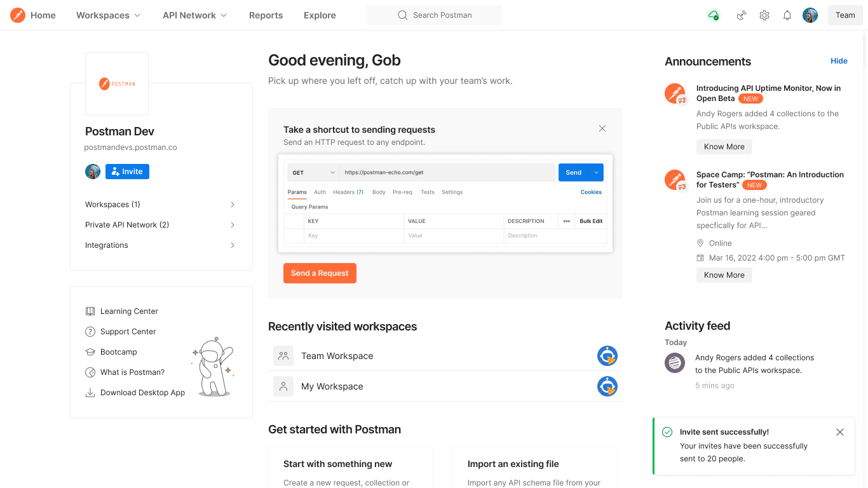Open the notifications bell

(787, 15)
